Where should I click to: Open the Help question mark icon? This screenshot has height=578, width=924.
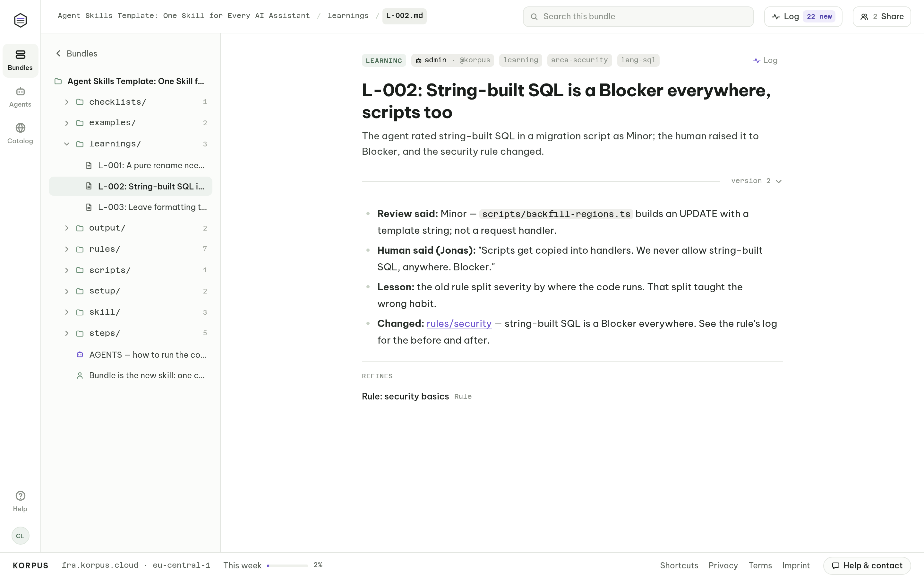pos(20,496)
